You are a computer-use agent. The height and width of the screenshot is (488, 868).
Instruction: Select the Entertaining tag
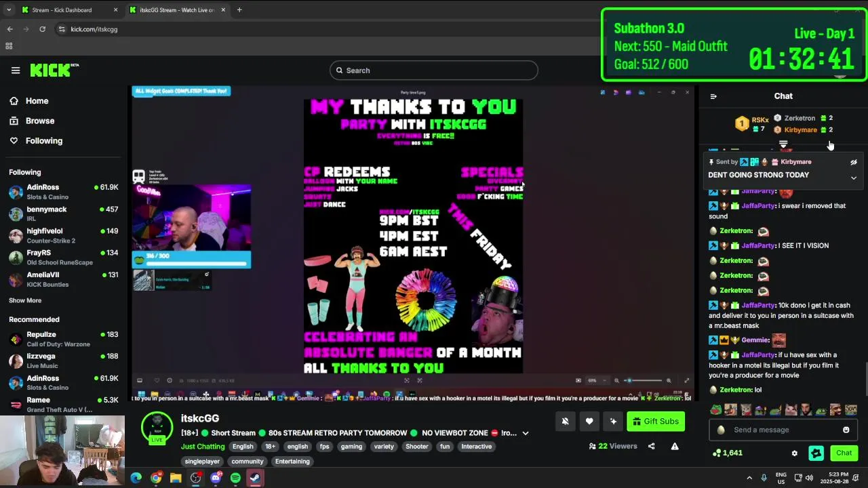point(292,462)
